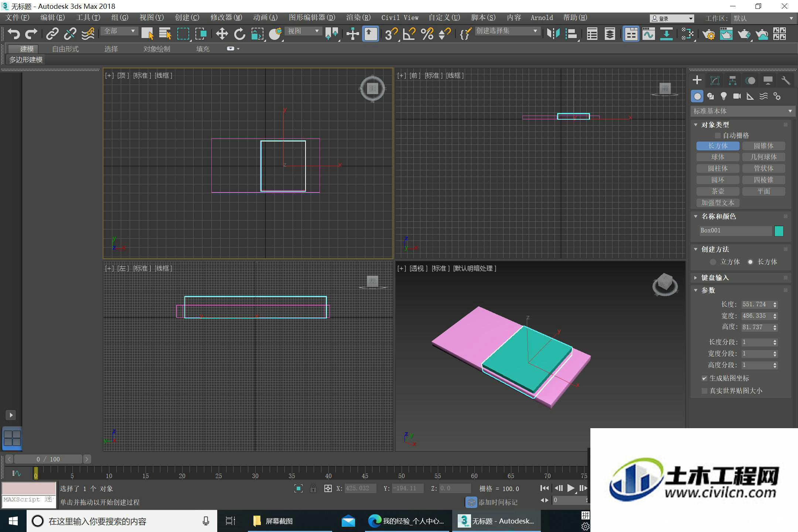Click 球体 primitive button
The width and height of the screenshot is (798, 532).
[x=718, y=157]
